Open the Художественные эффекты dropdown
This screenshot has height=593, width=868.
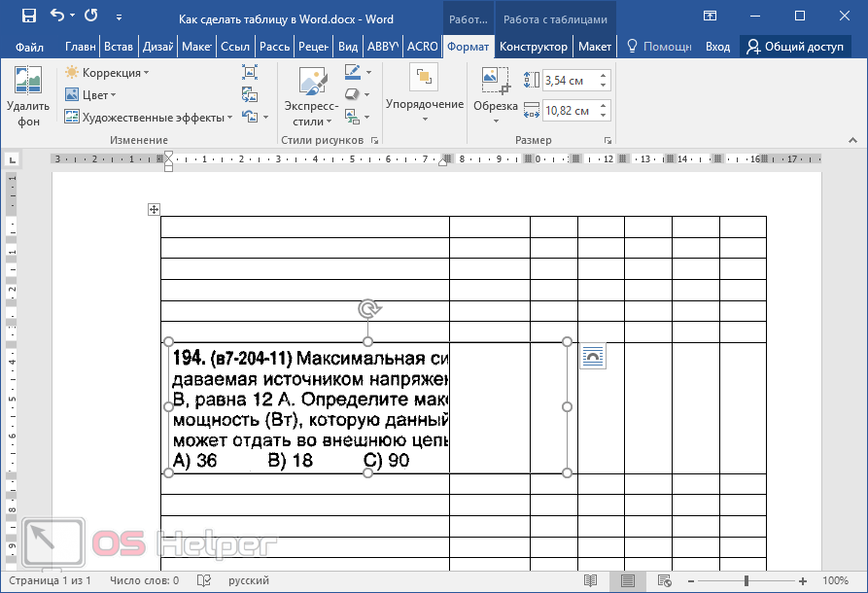149,118
